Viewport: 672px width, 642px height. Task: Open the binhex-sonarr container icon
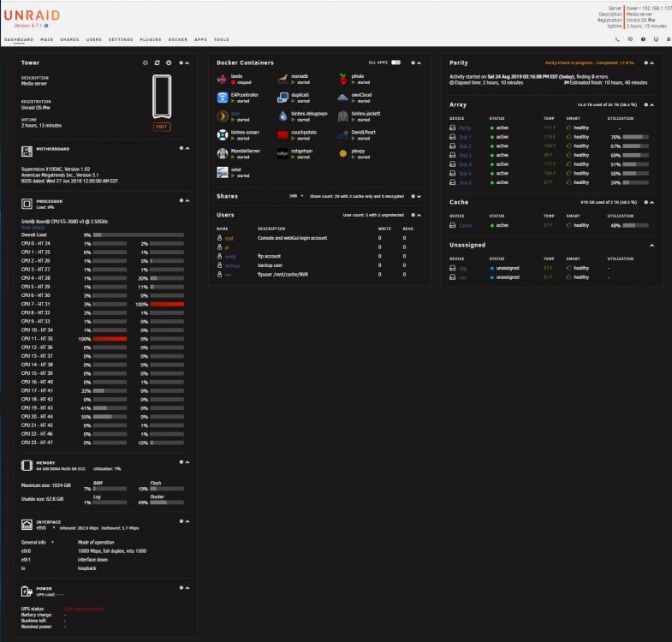pyautogui.click(x=222, y=135)
